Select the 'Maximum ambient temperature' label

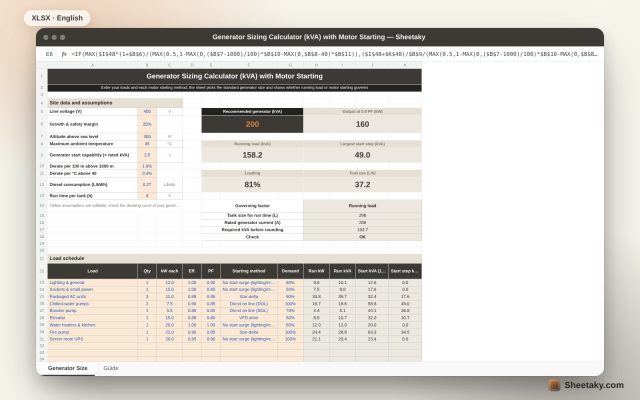[92, 144]
